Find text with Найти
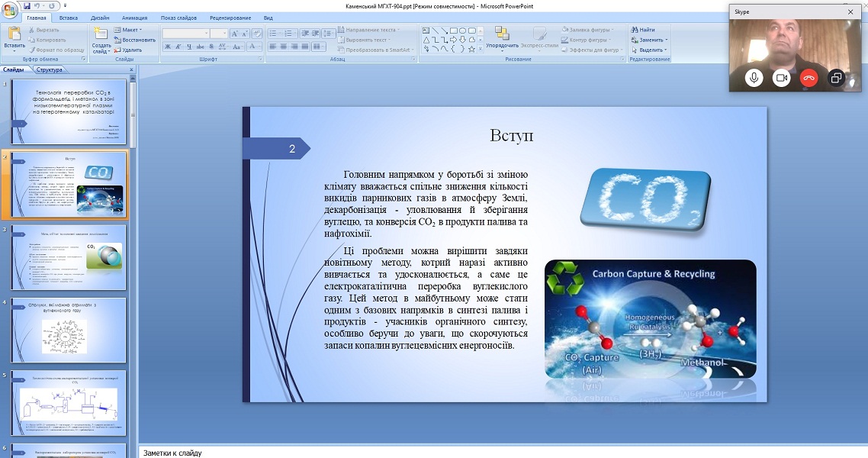Screen dimensions: 868x458 pyautogui.click(x=643, y=30)
